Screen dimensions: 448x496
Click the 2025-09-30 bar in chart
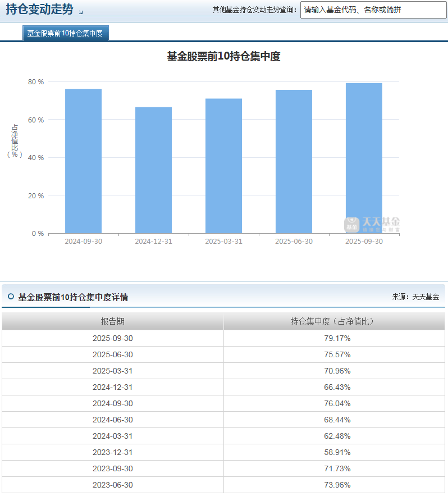(x=364, y=158)
